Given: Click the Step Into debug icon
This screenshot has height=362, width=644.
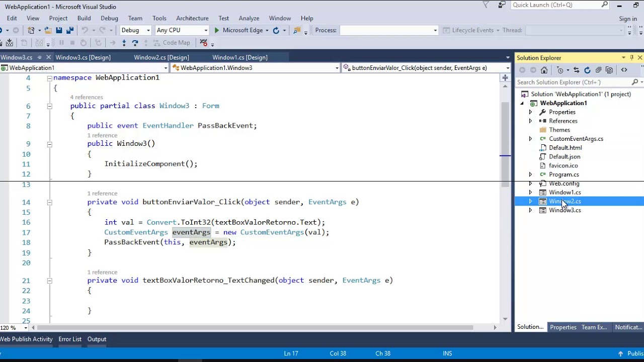Looking at the screenshot, I should click(124, 43).
